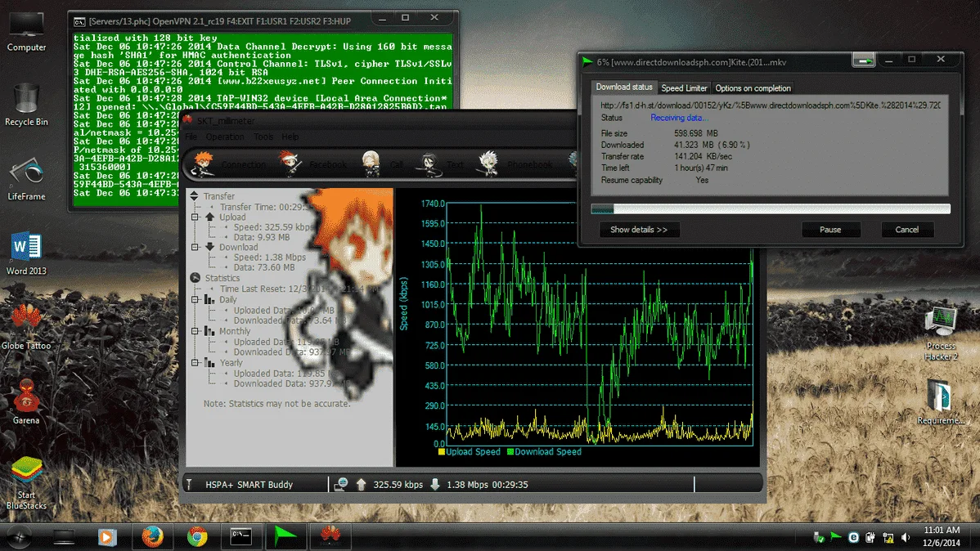Viewport: 980px width, 551px height.
Task: Select Upload Speed: 325.59 kbps row
Action: 272,227
